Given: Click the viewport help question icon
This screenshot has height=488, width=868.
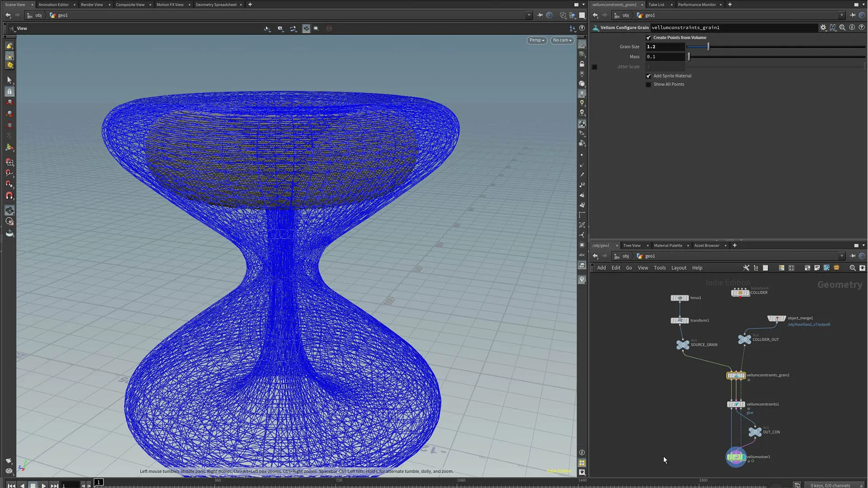Looking at the screenshot, I should 582,28.
